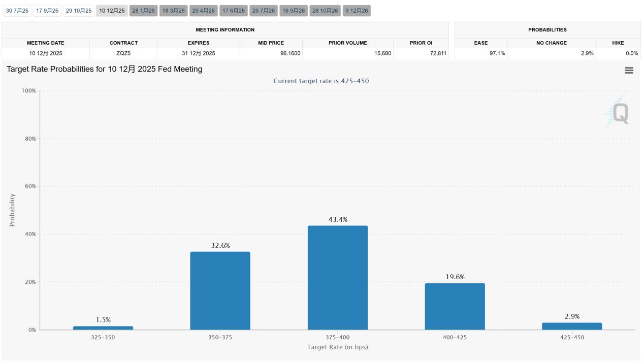Click the NO CHANGE column header
Viewport: 644px width, 361px height.
[x=552, y=43]
